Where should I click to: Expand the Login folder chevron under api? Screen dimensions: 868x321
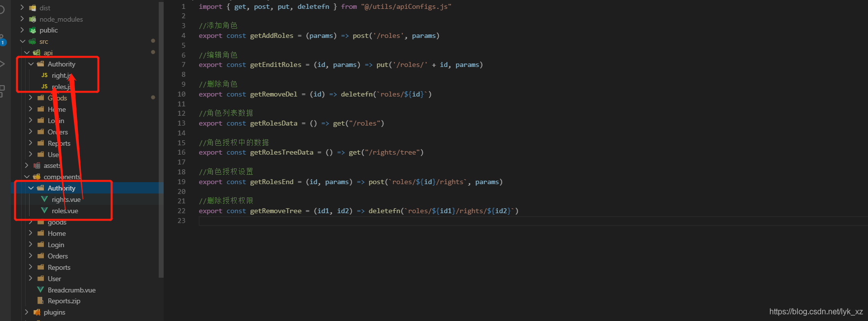pos(31,121)
